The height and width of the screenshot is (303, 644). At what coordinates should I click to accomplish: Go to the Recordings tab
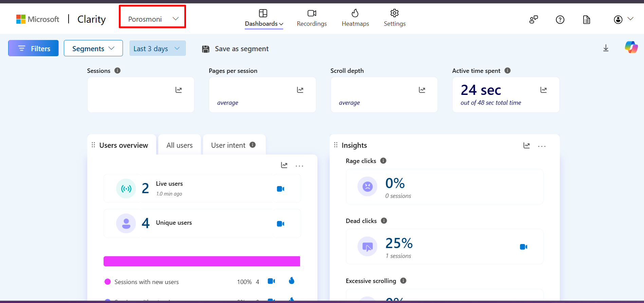point(312,18)
